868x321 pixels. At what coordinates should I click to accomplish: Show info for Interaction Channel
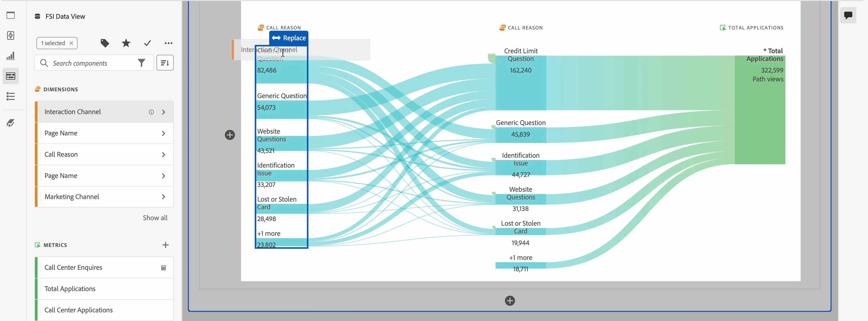click(x=151, y=112)
